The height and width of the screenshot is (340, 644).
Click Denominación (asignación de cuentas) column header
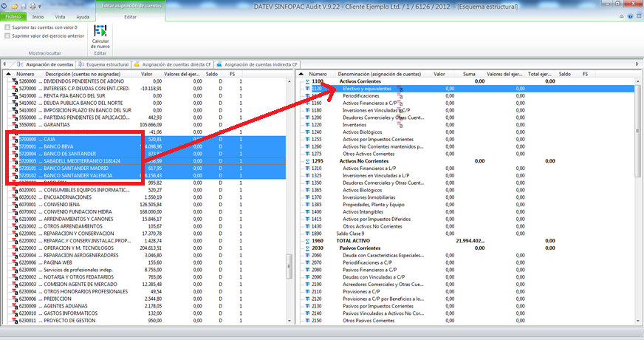(x=380, y=74)
